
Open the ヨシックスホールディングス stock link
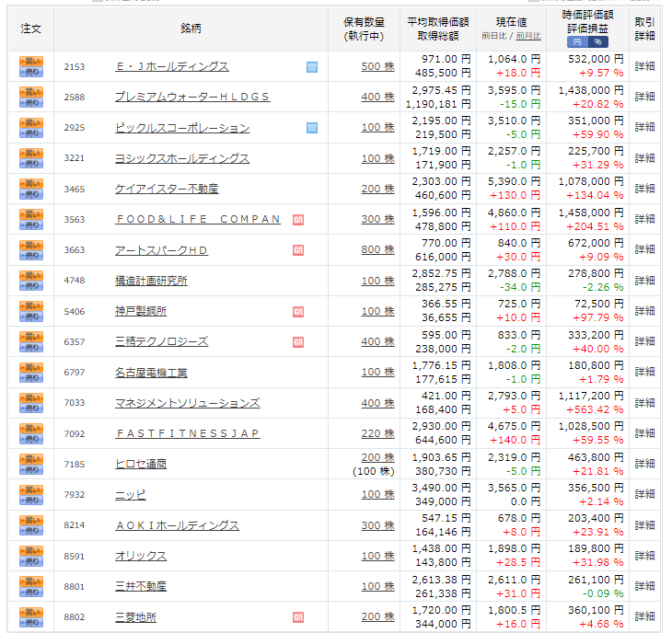[182, 158]
